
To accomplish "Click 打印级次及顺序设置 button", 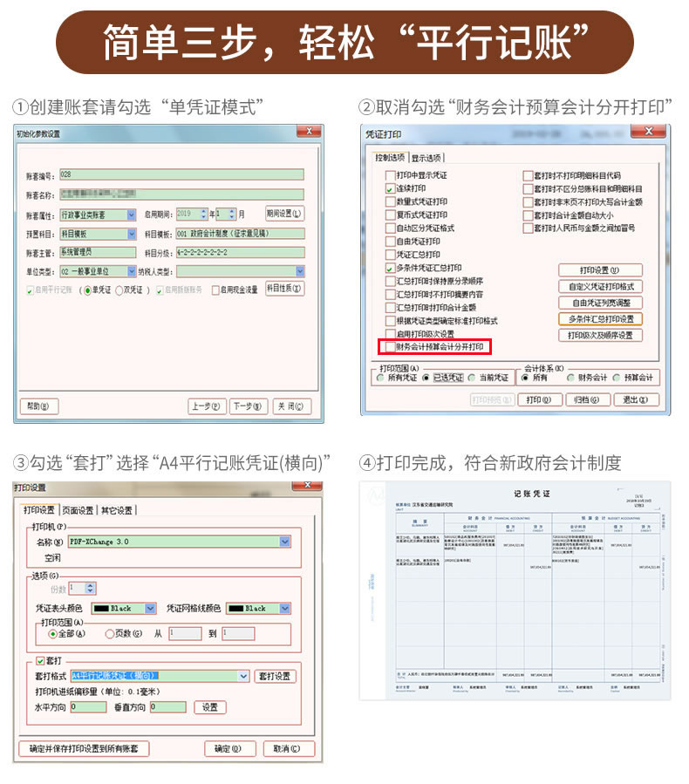I will click(600, 335).
